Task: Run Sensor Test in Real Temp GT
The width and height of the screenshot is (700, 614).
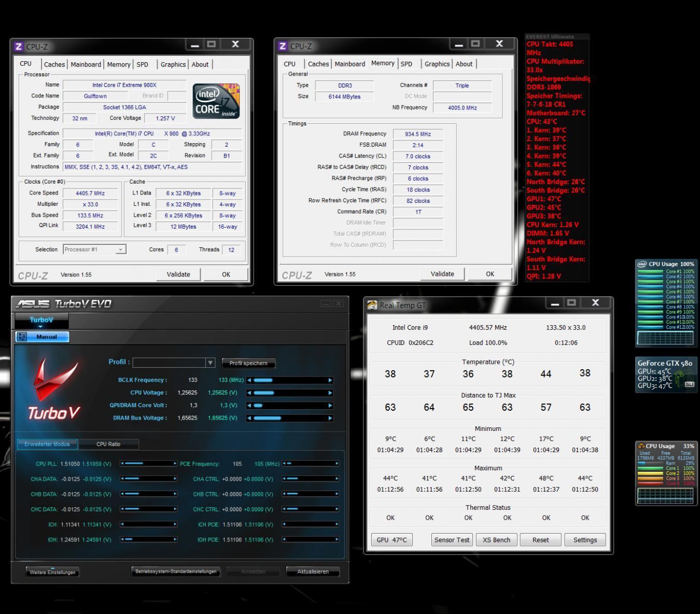Action: coord(452,540)
